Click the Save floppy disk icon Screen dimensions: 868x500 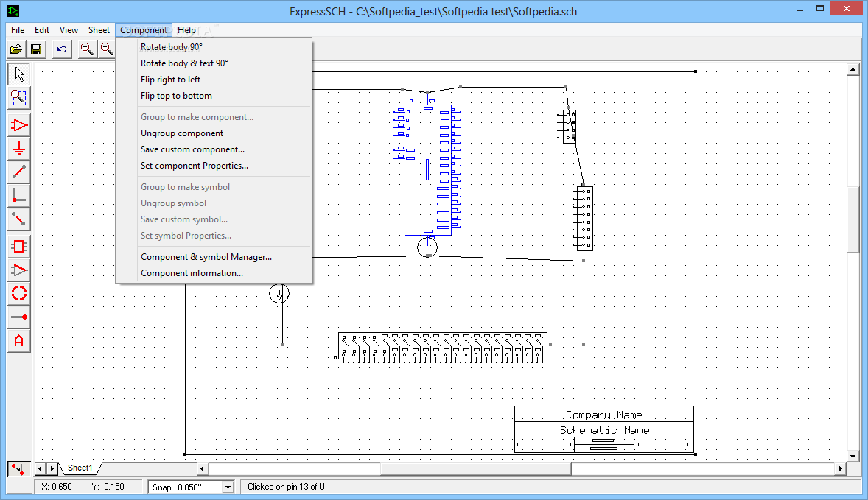(36, 49)
